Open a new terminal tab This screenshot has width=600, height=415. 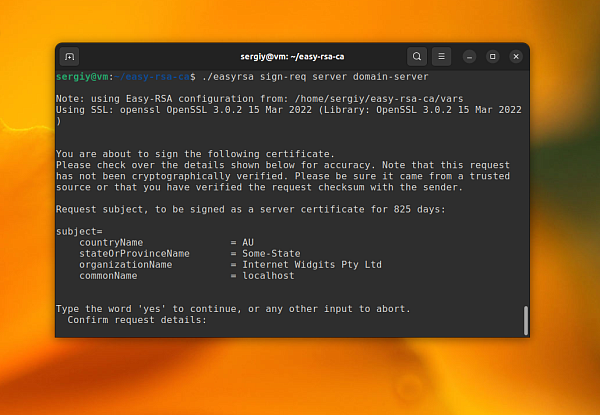[x=70, y=56]
